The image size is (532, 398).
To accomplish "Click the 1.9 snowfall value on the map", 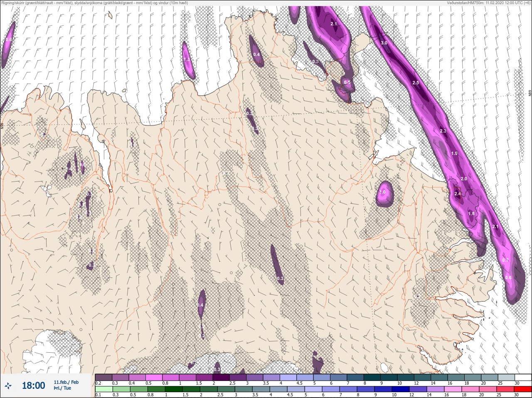I will pyautogui.click(x=454, y=153).
